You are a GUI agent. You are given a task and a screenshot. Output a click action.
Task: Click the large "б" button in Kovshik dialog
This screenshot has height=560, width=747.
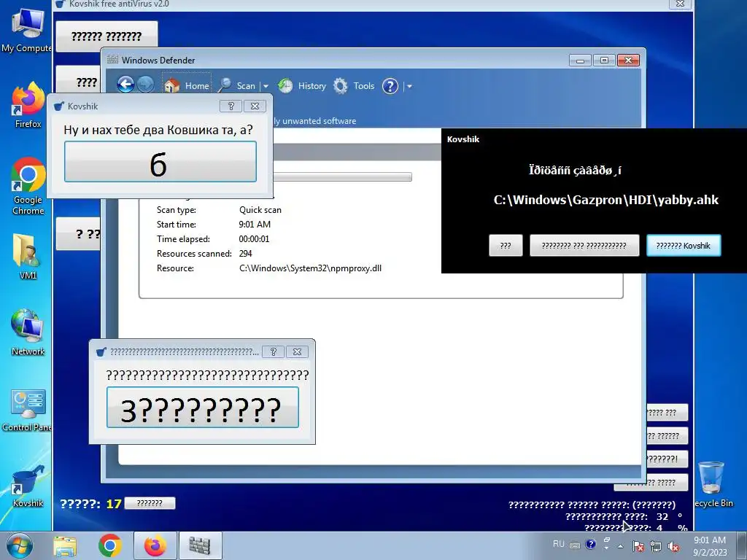point(160,161)
